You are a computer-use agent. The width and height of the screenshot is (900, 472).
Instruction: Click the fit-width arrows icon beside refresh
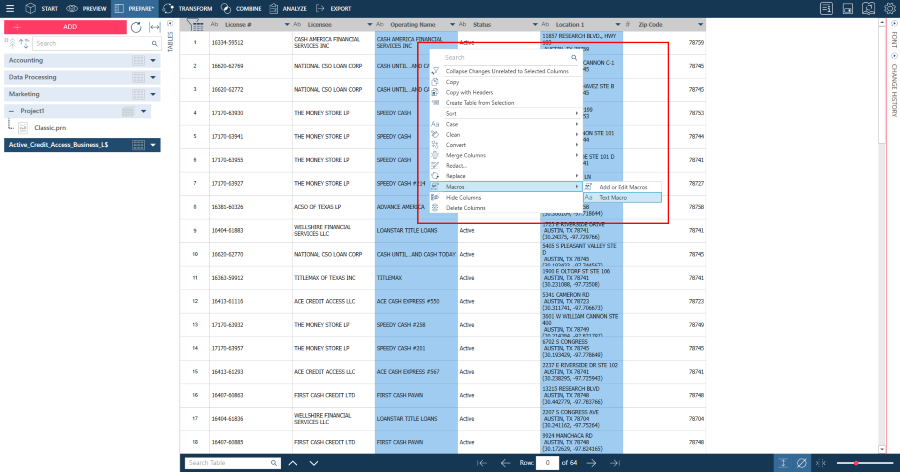click(x=154, y=27)
